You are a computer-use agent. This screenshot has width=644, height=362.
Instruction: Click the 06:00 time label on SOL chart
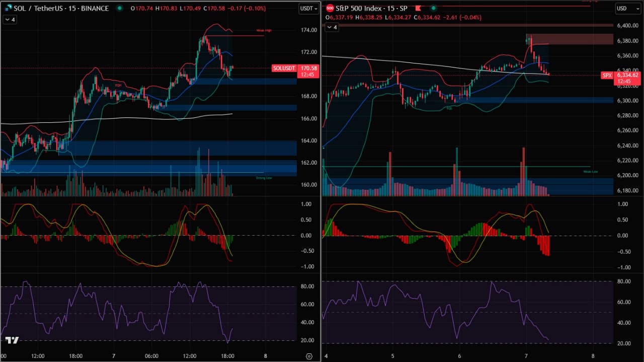click(x=151, y=356)
